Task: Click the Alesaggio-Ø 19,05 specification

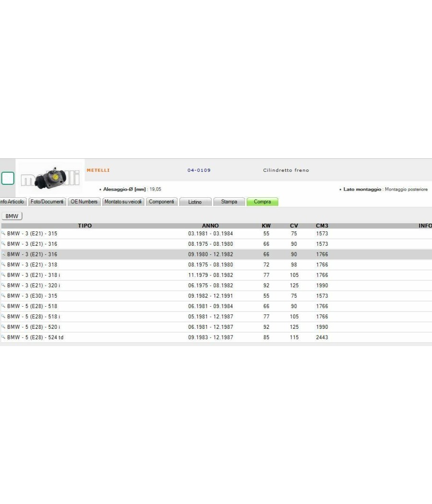Action: point(131,189)
